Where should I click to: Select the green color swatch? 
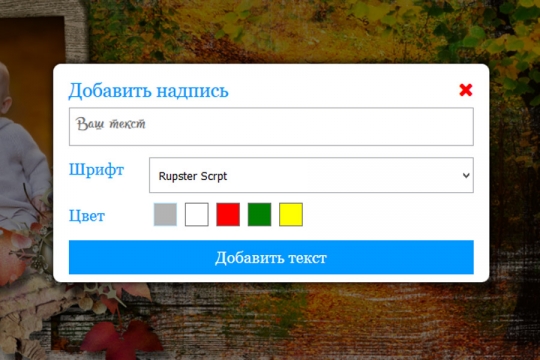click(259, 215)
